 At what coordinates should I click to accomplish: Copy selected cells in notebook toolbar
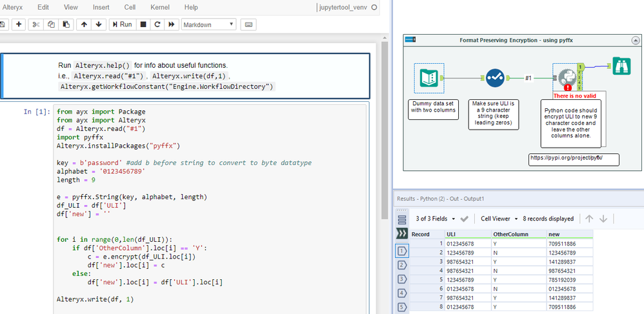click(x=51, y=25)
